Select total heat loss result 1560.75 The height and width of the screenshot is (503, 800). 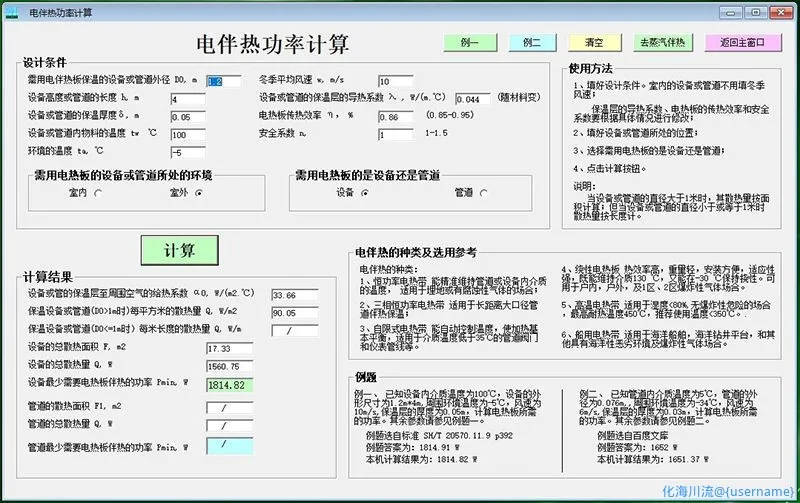pyautogui.click(x=230, y=366)
